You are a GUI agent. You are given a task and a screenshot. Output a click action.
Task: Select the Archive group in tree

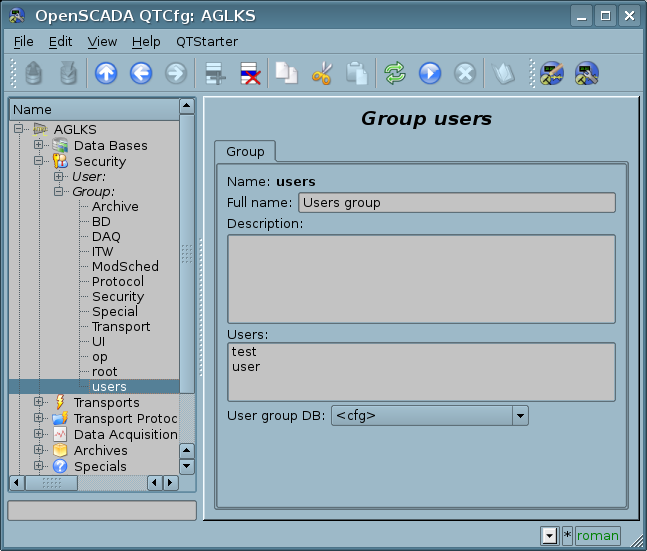[115, 206]
